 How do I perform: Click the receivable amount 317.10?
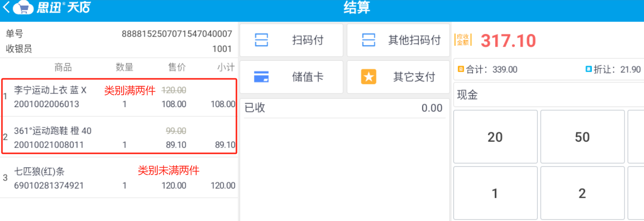click(x=508, y=40)
